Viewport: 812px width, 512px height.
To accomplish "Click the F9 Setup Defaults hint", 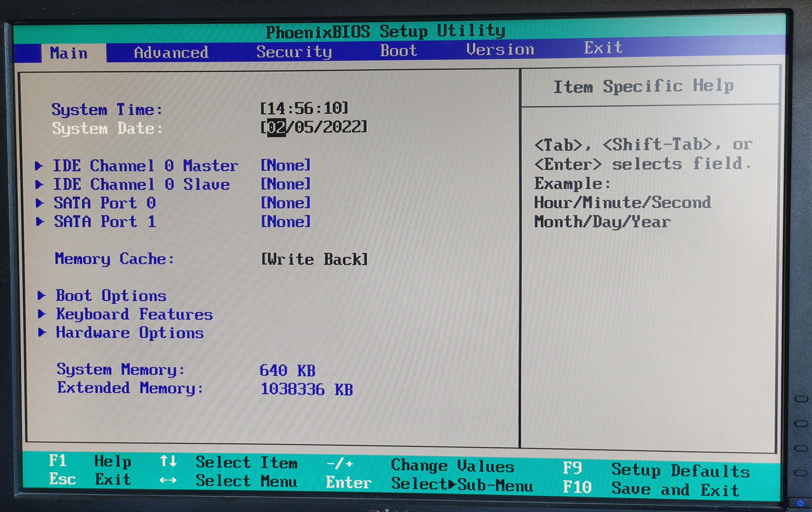I will click(x=656, y=470).
